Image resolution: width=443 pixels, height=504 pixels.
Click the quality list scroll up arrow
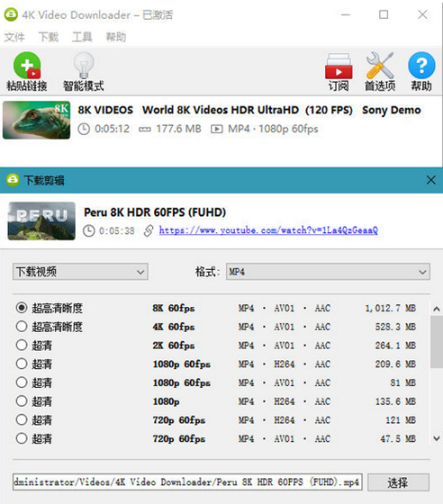(437, 310)
